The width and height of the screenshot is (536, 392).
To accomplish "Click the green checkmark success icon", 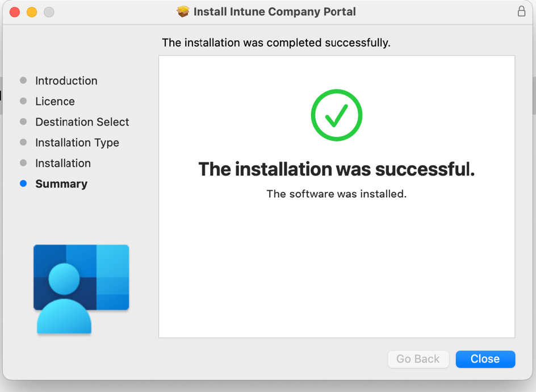I will 336,115.
